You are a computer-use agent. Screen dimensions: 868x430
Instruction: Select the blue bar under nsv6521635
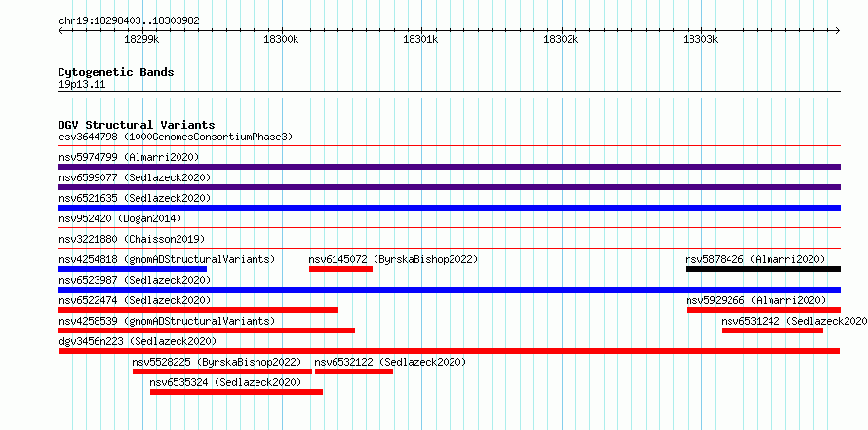point(449,208)
